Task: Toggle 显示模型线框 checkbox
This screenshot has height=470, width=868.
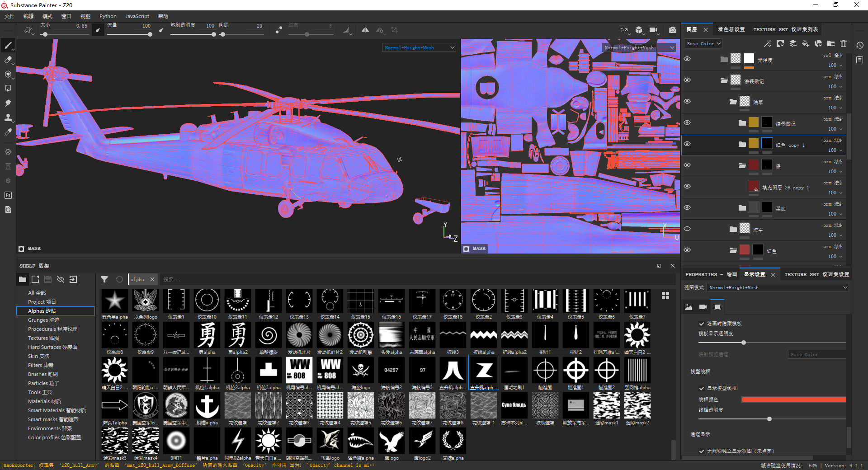Action: pos(702,388)
